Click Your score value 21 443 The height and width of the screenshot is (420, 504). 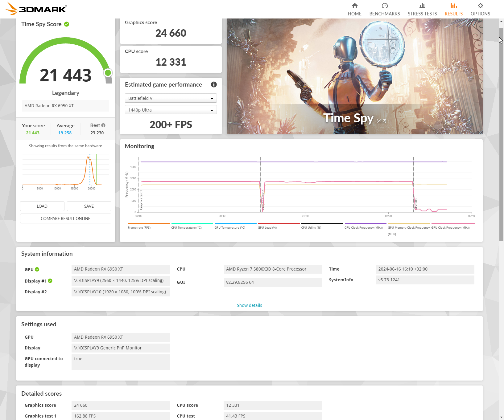coord(33,133)
